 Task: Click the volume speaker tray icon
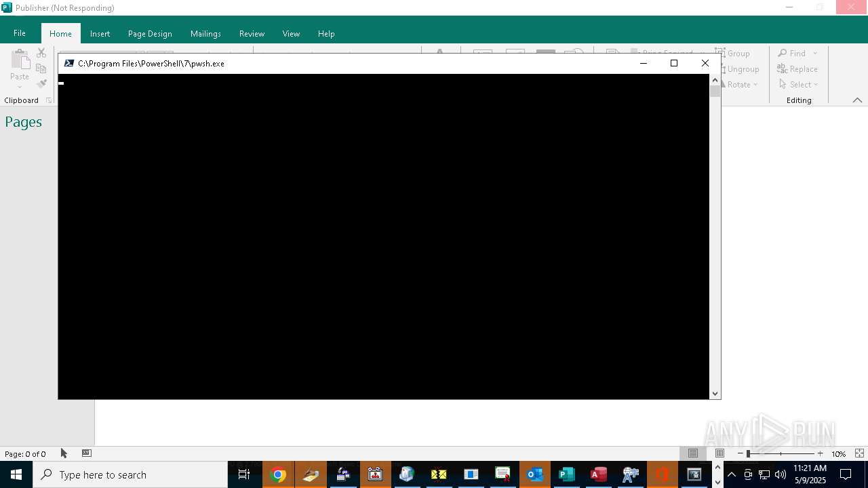781,474
